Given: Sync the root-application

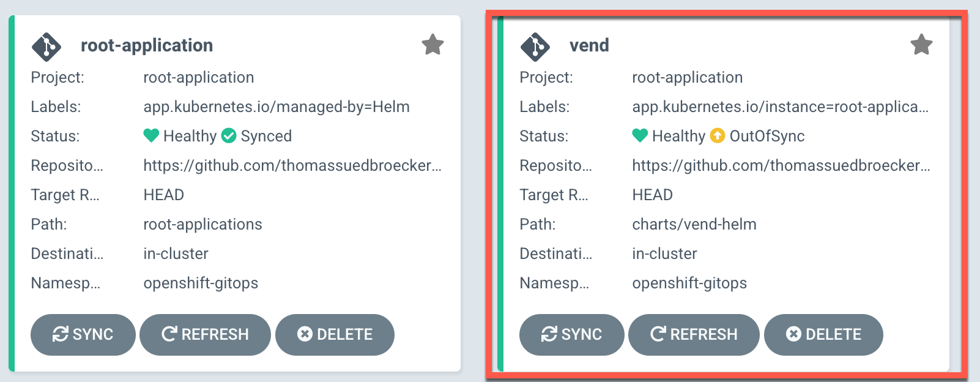Looking at the screenshot, I should (83, 334).
